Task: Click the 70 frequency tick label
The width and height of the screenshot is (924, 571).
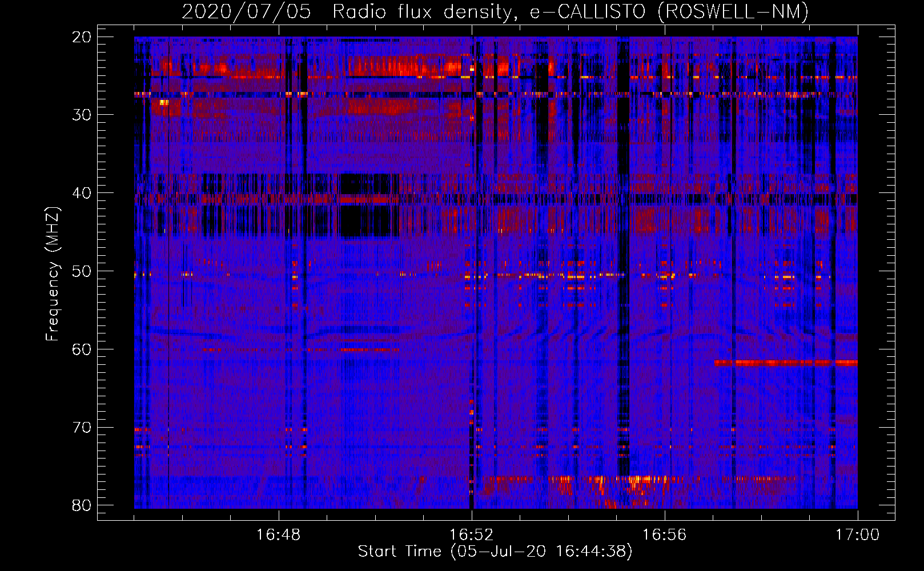Action: click(82, 428)
